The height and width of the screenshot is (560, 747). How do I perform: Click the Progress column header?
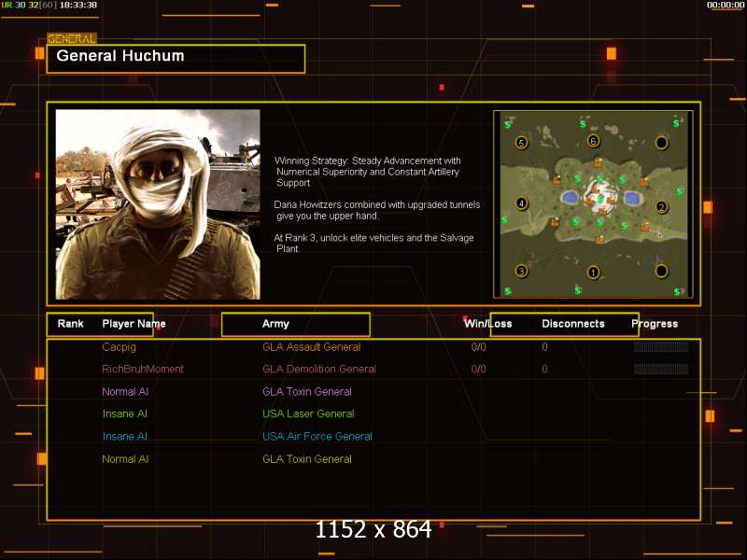[x=655, y=324]
